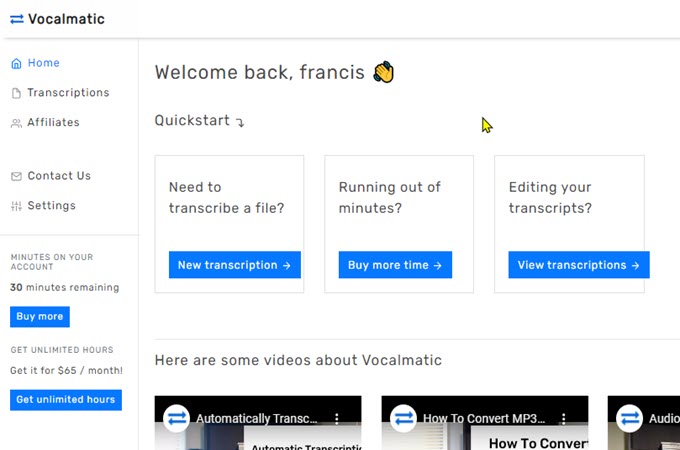Click the Home house icon in sidebar
This screenshot has height=450, width=680.
[x=16, y=64]
